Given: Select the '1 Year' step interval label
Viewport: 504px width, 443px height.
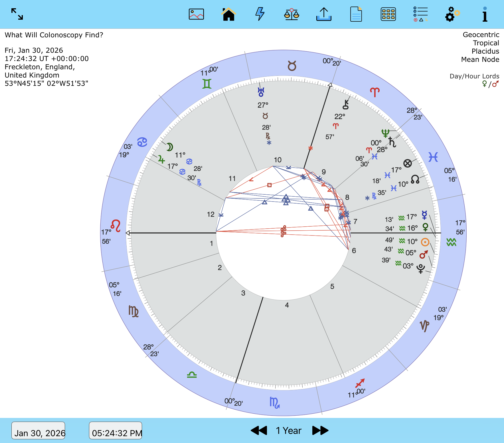Looking at the screenshot, I should click(x=289, y=430).
